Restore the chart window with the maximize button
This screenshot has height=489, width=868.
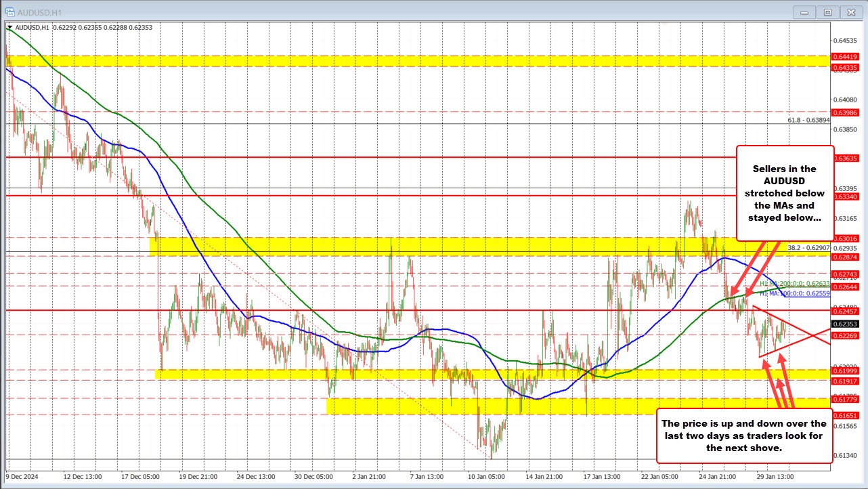[828, 12]
